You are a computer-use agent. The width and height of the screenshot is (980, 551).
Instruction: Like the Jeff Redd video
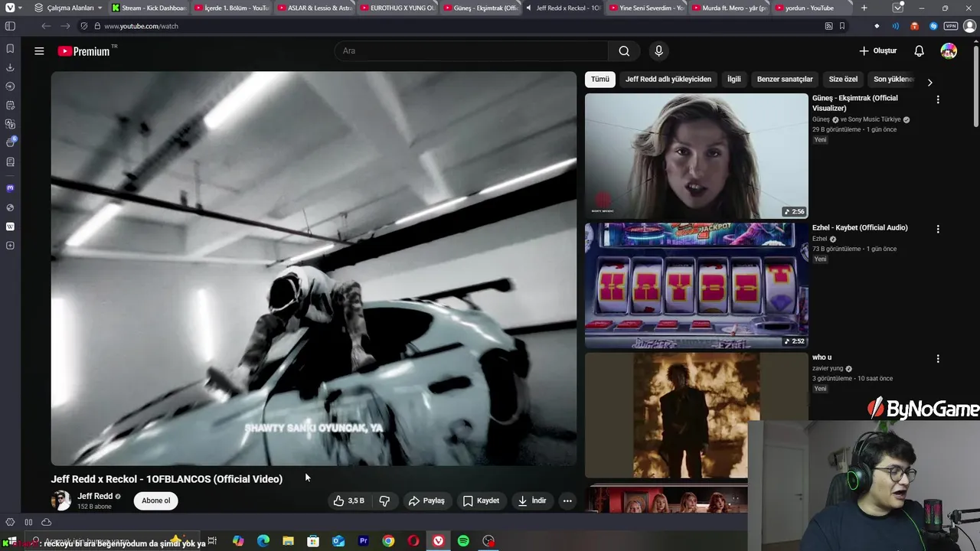pos(348,500)
